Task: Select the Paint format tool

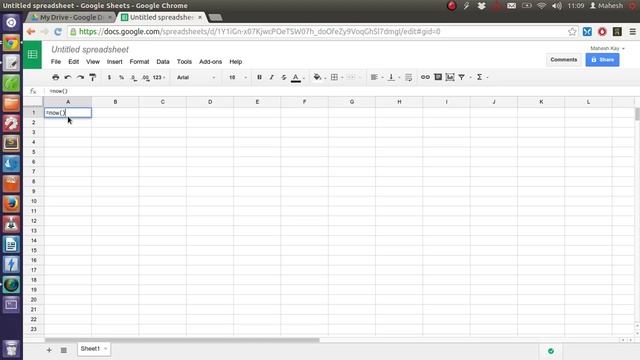Action: [x=93, y=77]
